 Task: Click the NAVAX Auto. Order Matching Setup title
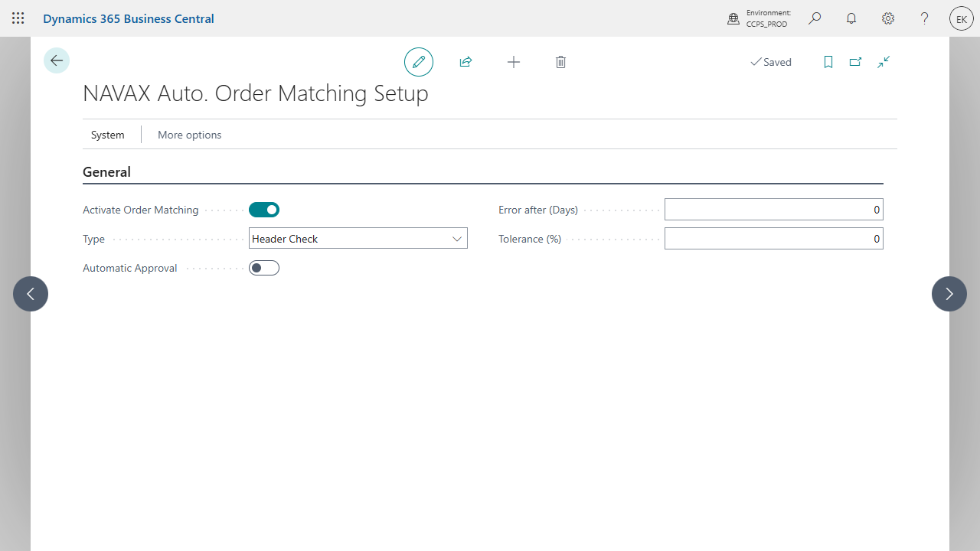[x=256, y=93]
